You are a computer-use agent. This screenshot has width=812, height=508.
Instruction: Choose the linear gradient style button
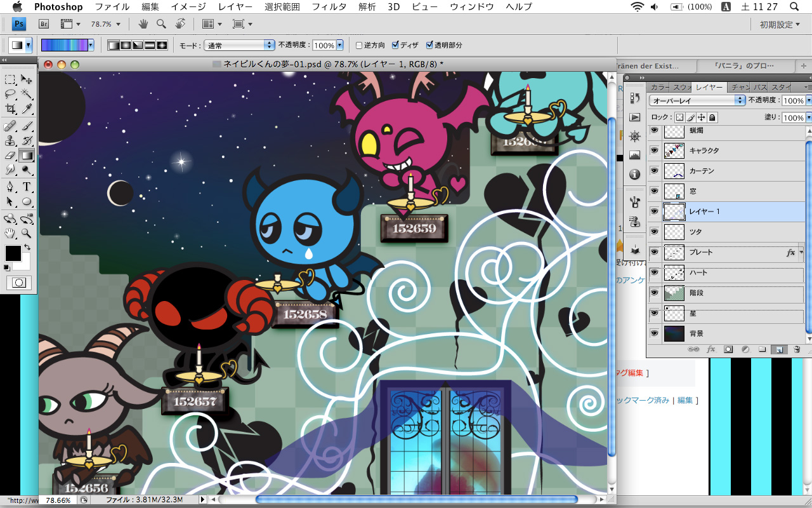(114, 46)
